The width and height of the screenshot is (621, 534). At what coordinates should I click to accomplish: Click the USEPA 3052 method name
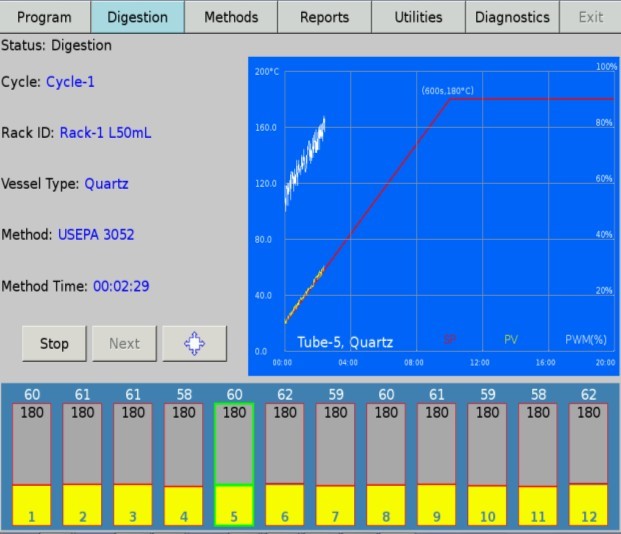coord(96,235)
